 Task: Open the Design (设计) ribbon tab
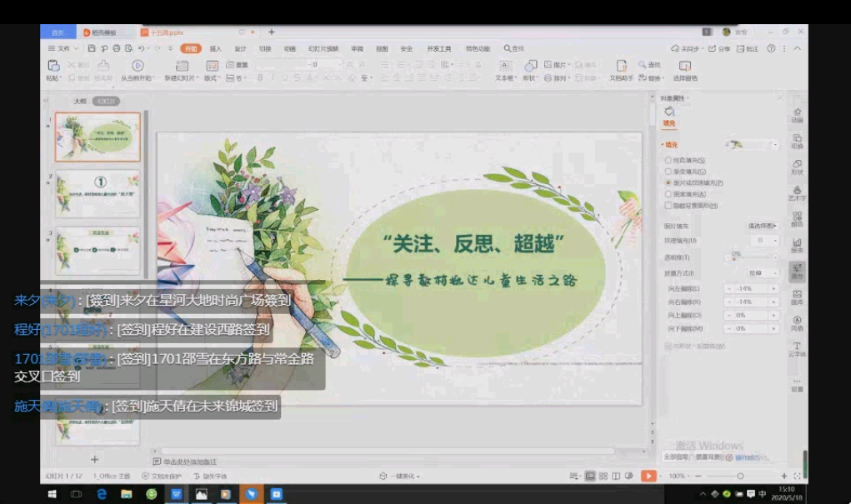240,48
